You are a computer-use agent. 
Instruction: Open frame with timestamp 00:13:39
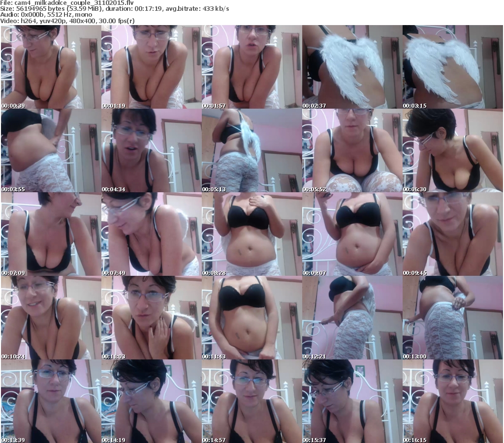(x=51, y=401)
